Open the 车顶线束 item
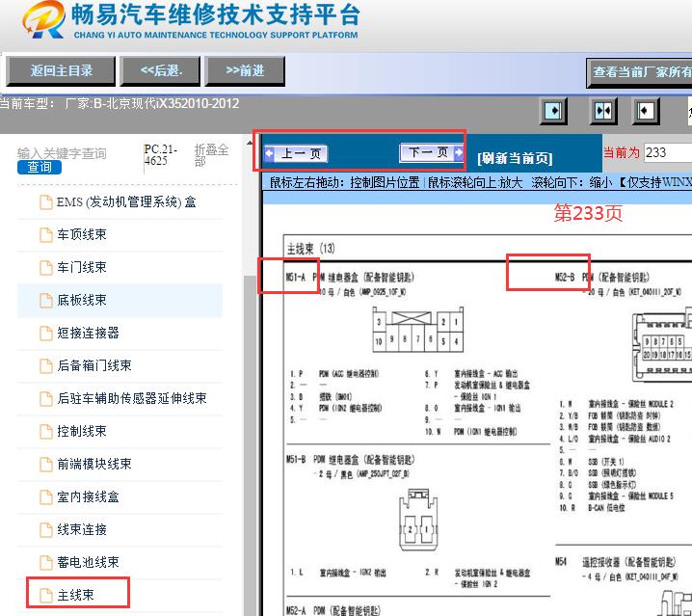Screen dimensions: 692x616 click(x=82, y=235)
